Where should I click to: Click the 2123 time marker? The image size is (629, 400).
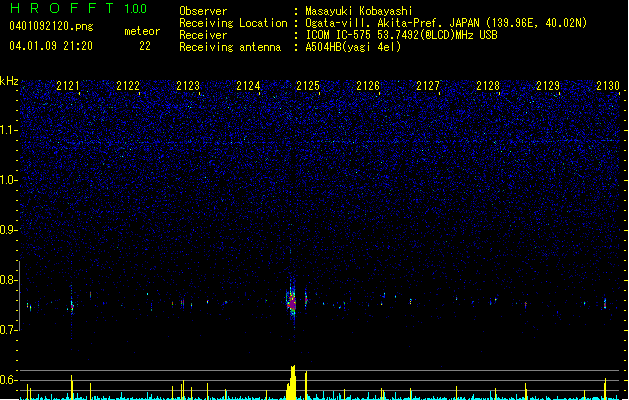(188, 86)
